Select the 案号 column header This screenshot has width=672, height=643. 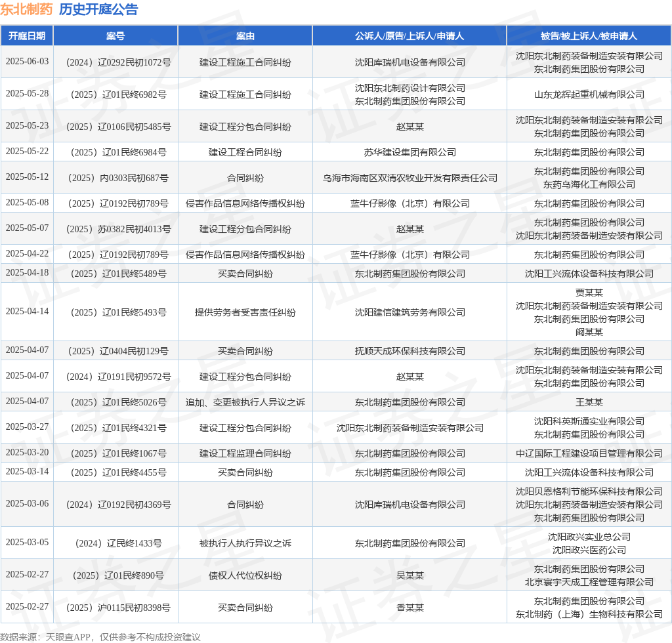115,36
